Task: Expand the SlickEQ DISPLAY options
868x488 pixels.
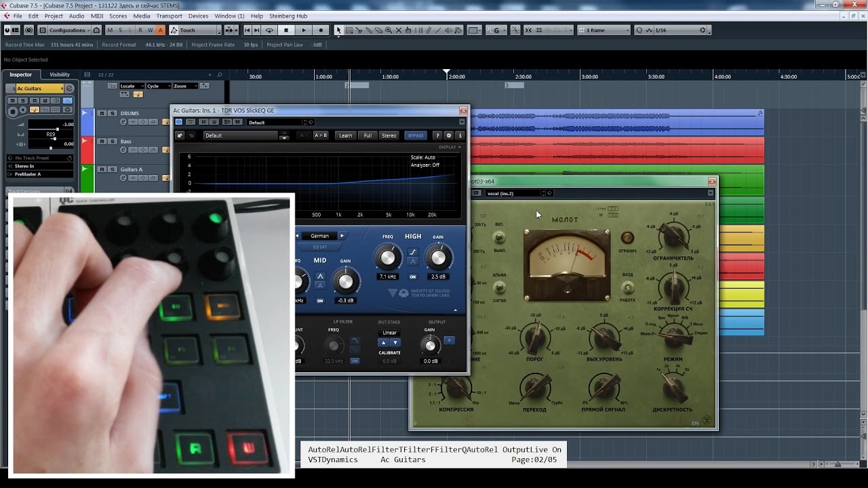Action: coord(450,147)
